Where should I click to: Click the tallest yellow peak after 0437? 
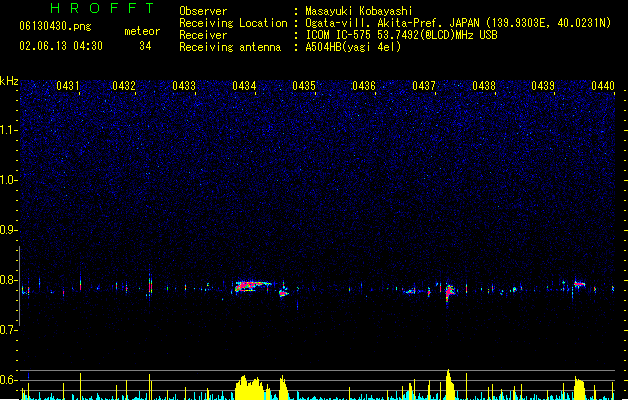[449, 384]
